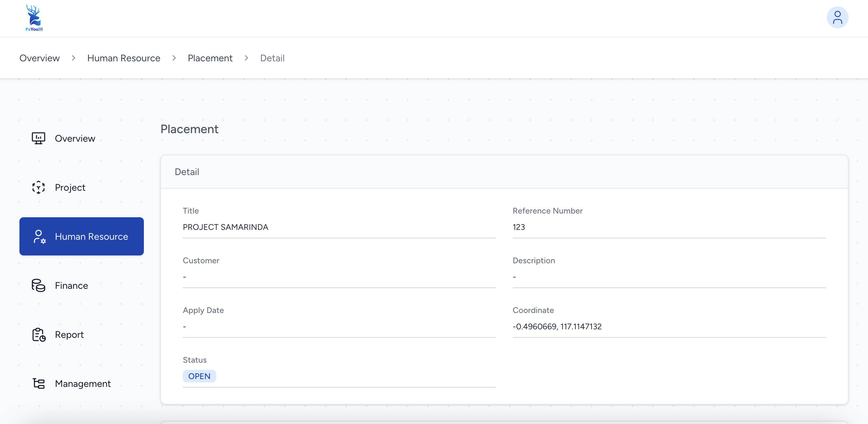Click the Management hierarchy icon

(39, 383)
